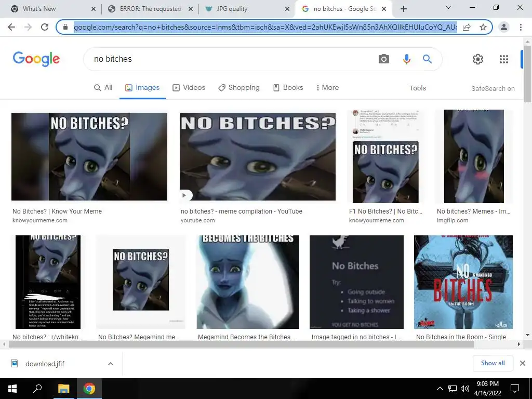The width and height of the screenshot is (532, 399).
Task: Click the knowyourmeme.com link under first result
Action: click(x=40, y=220)
